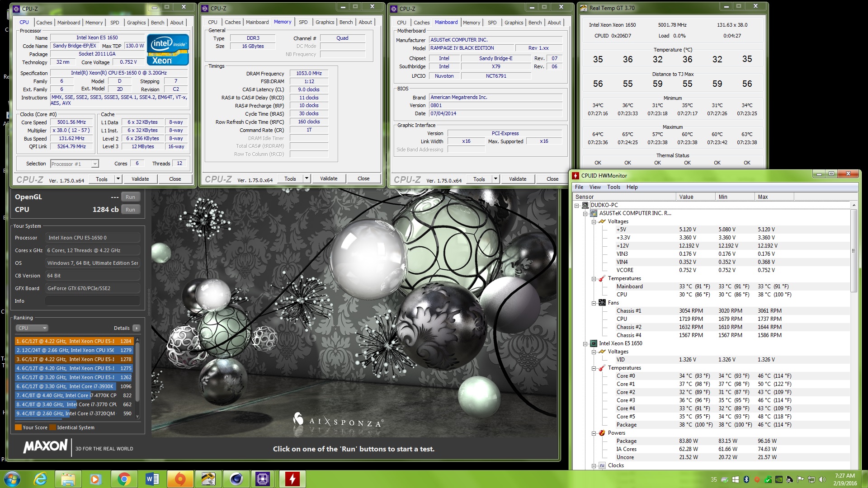
Task: Click the flame icon beside Powers
Action: (602, 433)
